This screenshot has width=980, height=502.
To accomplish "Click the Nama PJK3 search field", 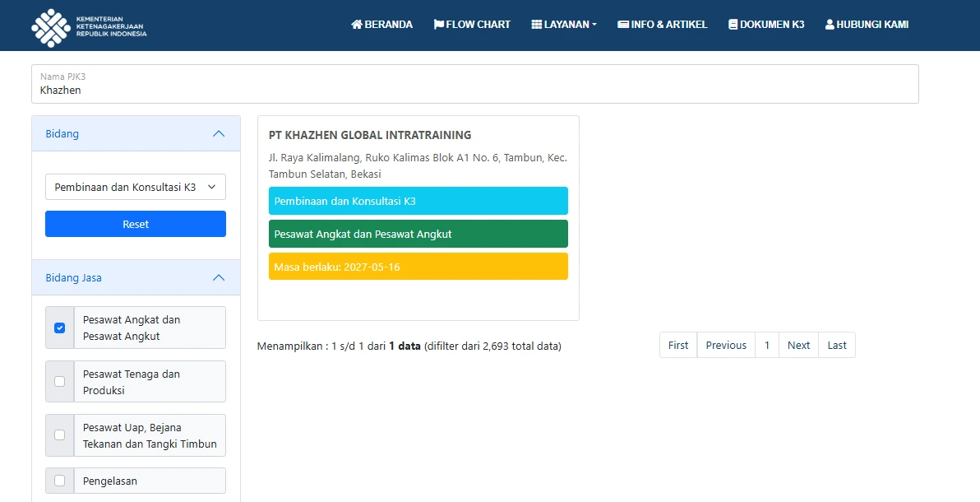I will (474, 90).
